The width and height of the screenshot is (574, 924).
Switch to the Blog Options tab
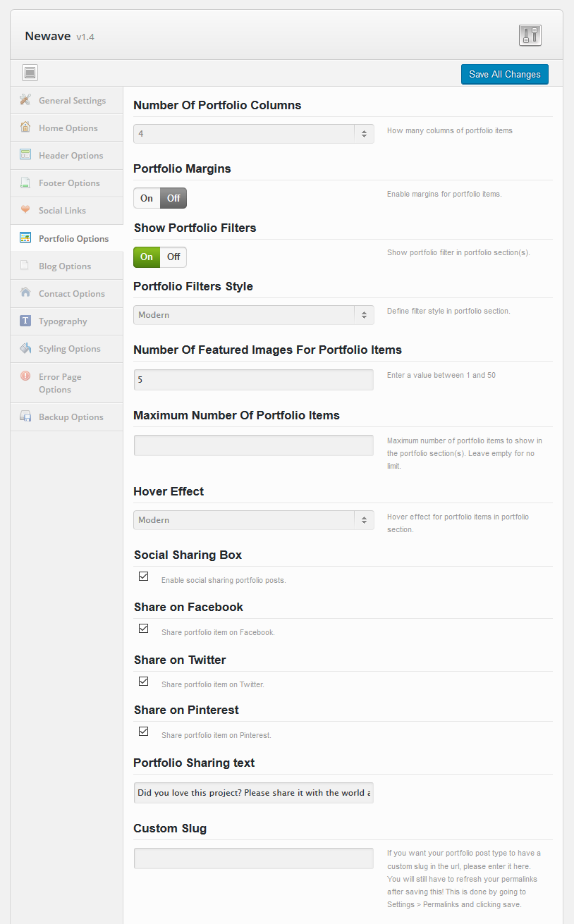(66, 266)
